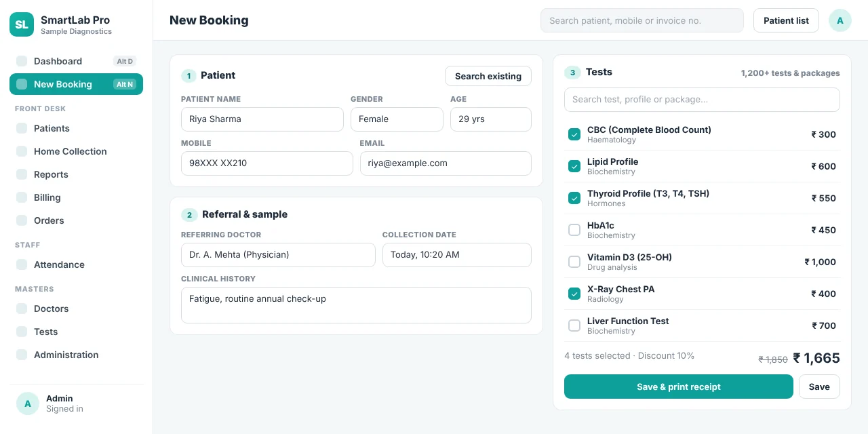Go to Dashboard in the sidebar

(x=76, y=61)
